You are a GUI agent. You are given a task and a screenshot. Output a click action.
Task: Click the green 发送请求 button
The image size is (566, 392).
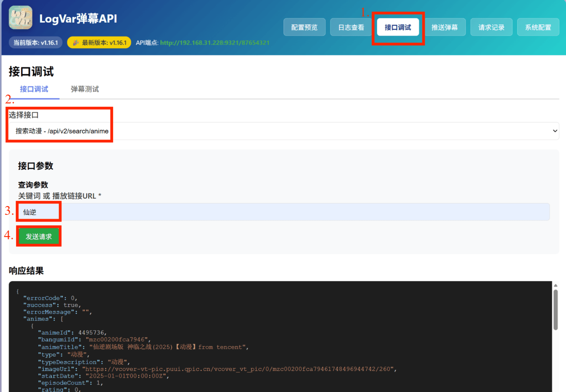pyautogui.click(x=39, y=236)
